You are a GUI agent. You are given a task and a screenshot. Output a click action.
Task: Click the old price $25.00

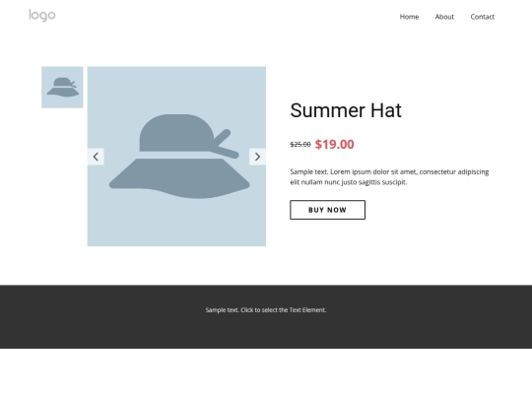point(300,145)
